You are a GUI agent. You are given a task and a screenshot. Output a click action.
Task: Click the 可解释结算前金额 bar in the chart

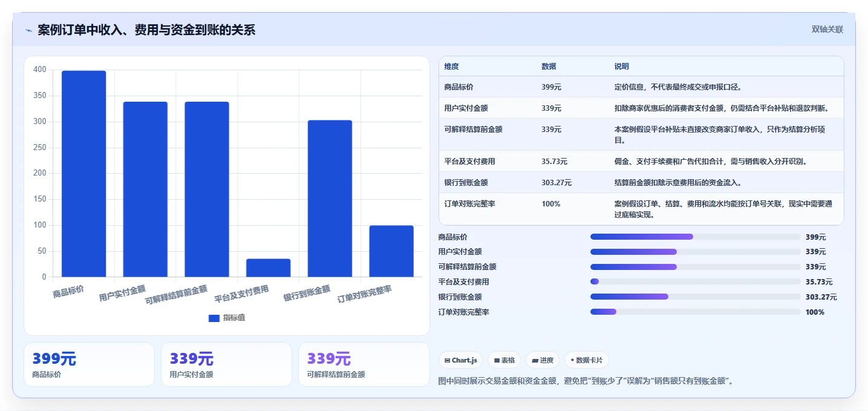pos(207,189)
